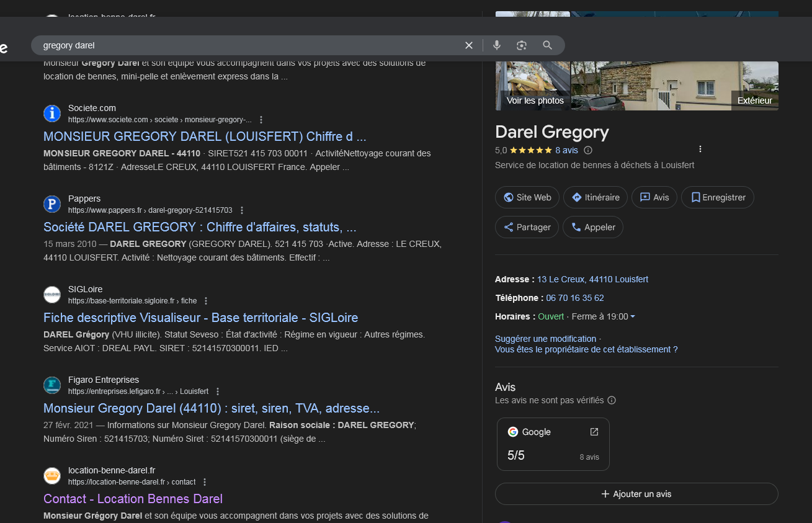
Task: Expand opening hours dropdown arrow
Action: (x=633, y=317)
